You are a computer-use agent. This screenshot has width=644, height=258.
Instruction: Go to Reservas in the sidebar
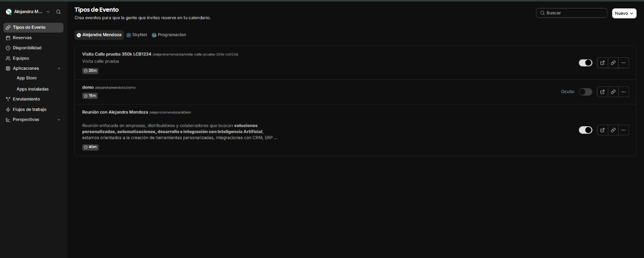tap(22, 38)
